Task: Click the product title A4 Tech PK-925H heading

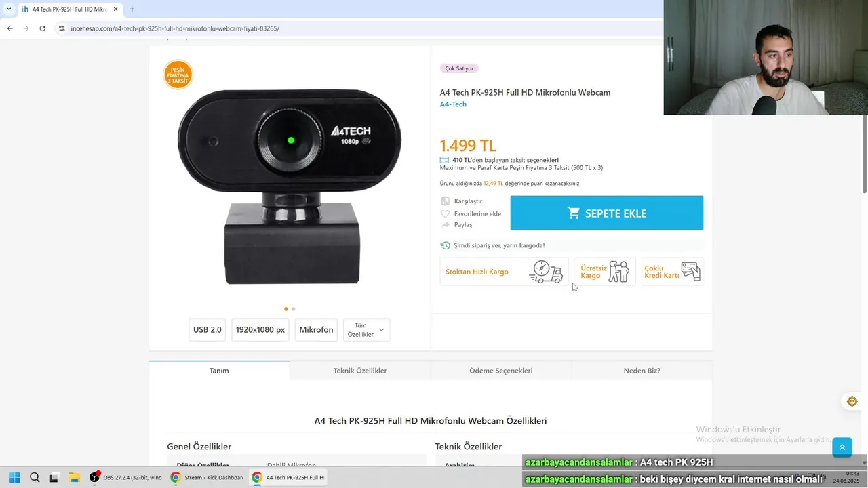Action: [525, 93]
